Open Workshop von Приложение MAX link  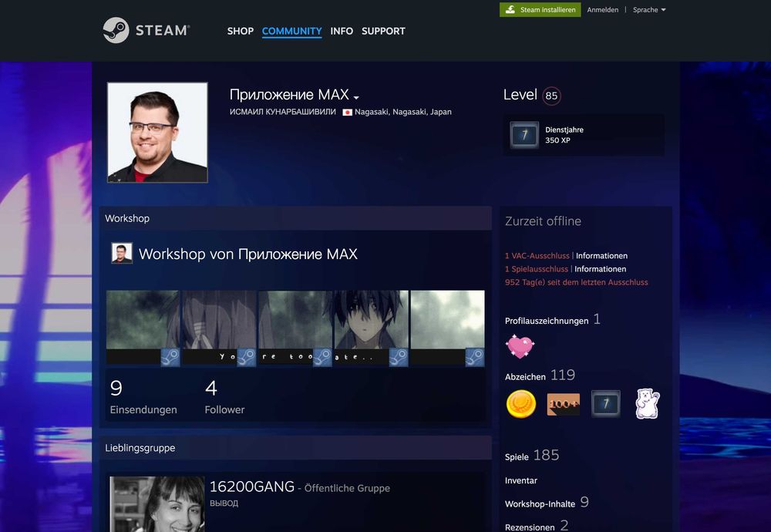tap(247, 254)
